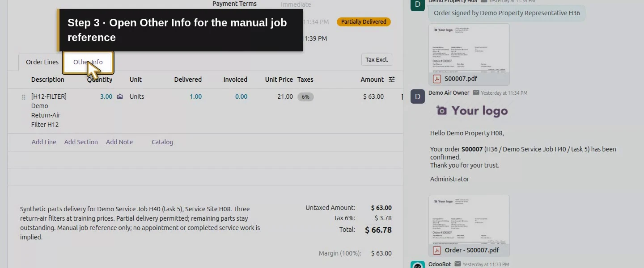644x268 pixels.
Task: Open the Other Info tab
Action: [88, 62]
